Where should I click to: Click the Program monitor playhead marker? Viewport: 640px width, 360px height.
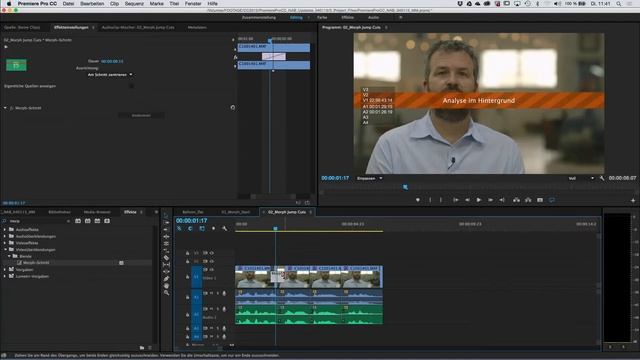(405, 187)
